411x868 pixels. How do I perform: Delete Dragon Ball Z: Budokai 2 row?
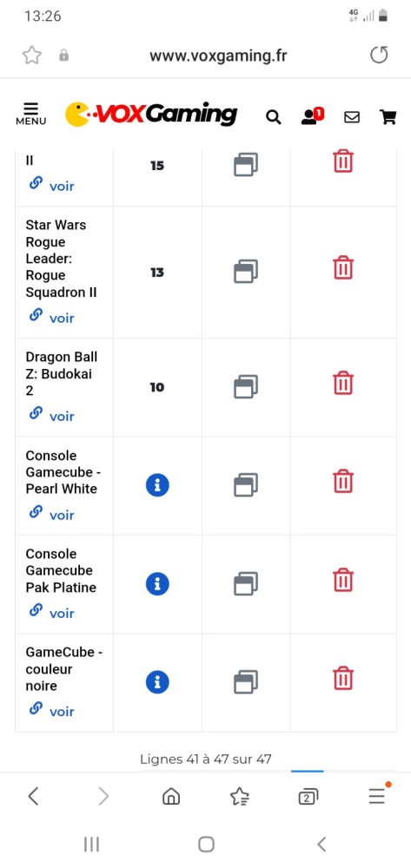[343, 383]
